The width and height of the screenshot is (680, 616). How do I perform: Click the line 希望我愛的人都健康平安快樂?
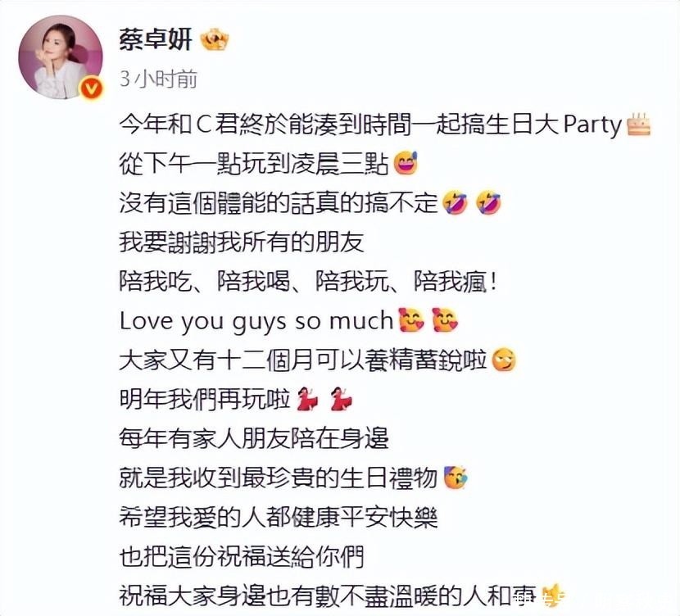click(x=279, y=518)
